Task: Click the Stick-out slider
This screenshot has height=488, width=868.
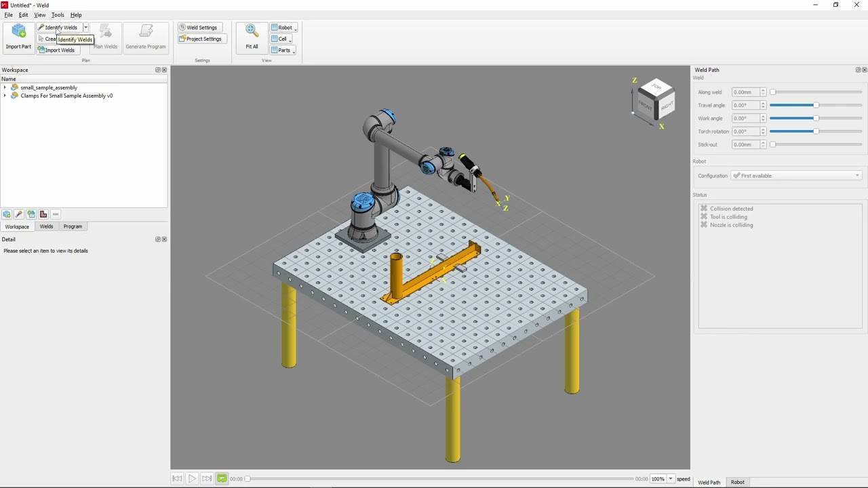Action: click(816, 144)
